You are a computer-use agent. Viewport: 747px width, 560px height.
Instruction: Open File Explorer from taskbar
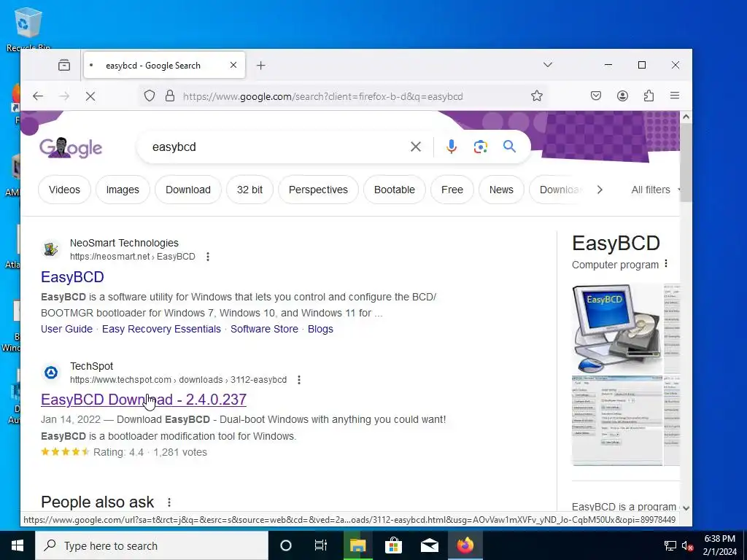click(x=357, y=545)
